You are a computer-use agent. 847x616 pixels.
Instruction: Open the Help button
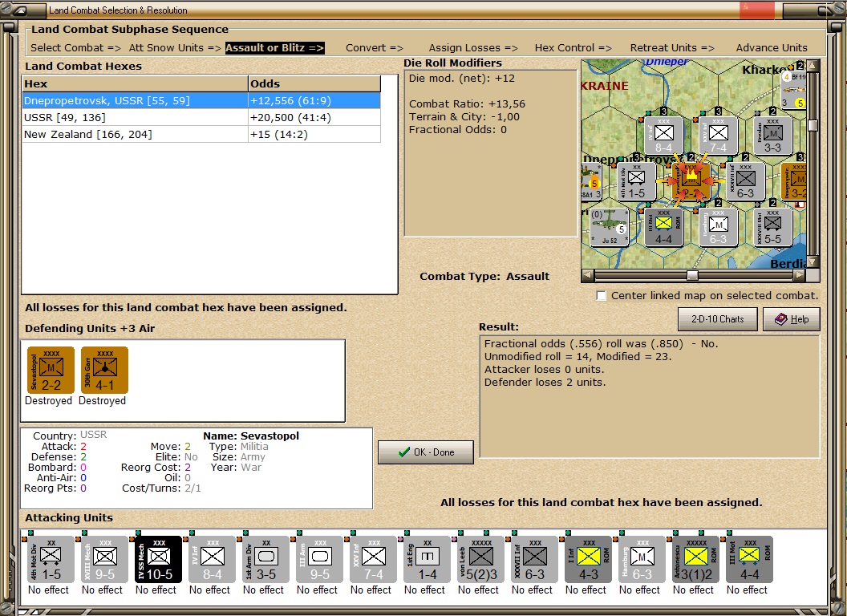pos(792,318)
